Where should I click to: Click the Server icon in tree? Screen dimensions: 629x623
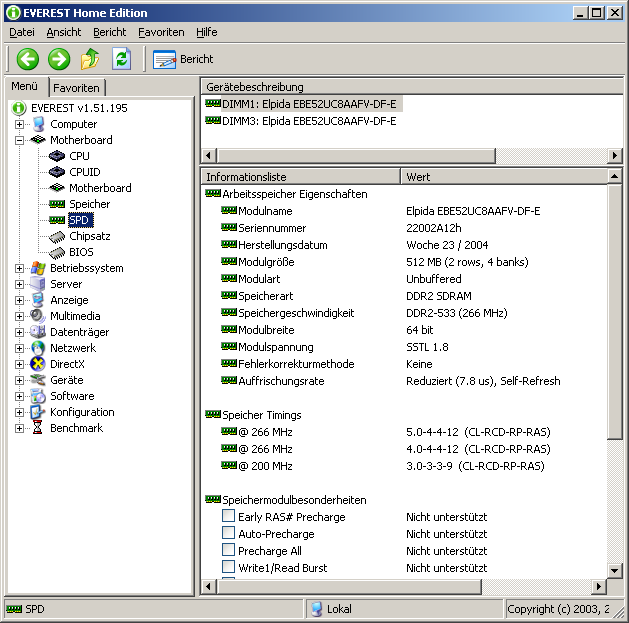(x=38, y=284)
